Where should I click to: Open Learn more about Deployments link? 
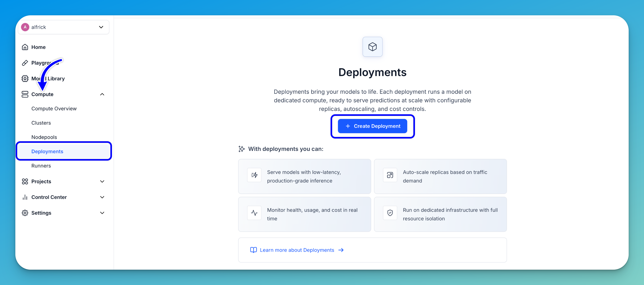tap(297, 250)
